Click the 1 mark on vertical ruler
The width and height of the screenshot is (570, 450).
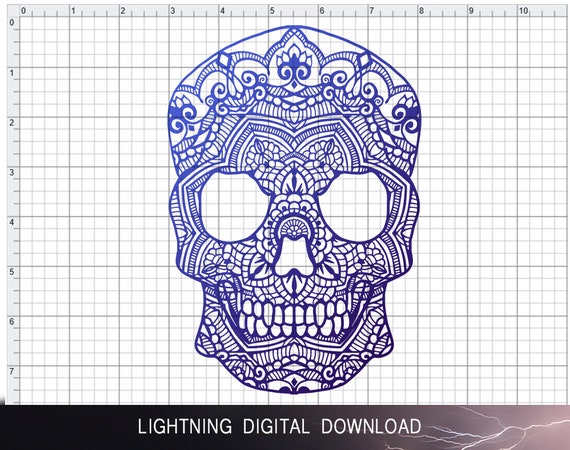12,73
